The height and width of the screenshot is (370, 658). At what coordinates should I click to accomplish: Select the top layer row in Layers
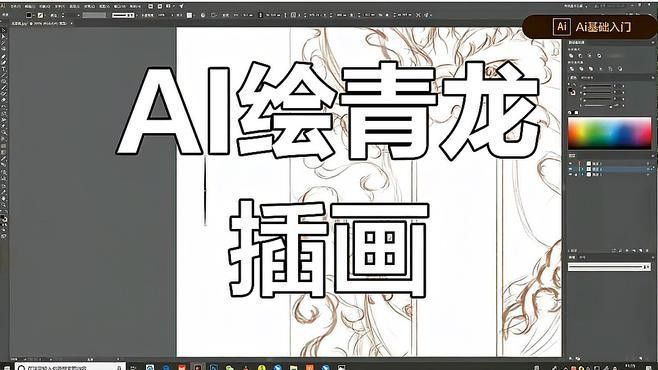click(x=611, y=164)
